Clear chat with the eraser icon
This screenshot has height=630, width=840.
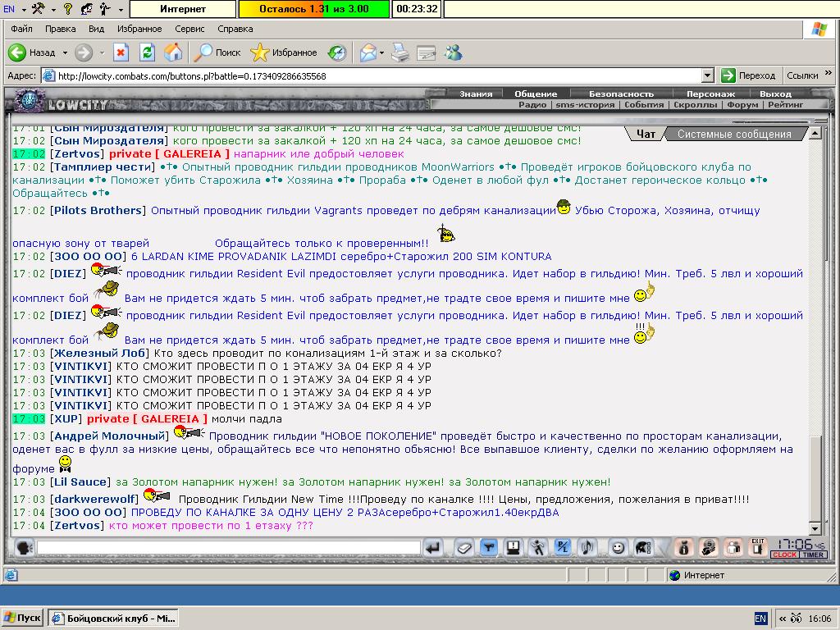coord(464,547)
